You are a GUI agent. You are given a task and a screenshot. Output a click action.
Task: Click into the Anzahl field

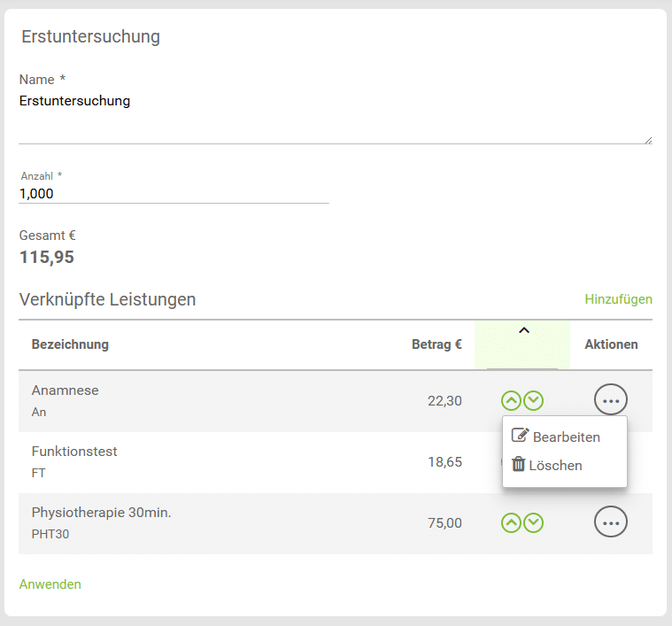[x=174, y=194]
